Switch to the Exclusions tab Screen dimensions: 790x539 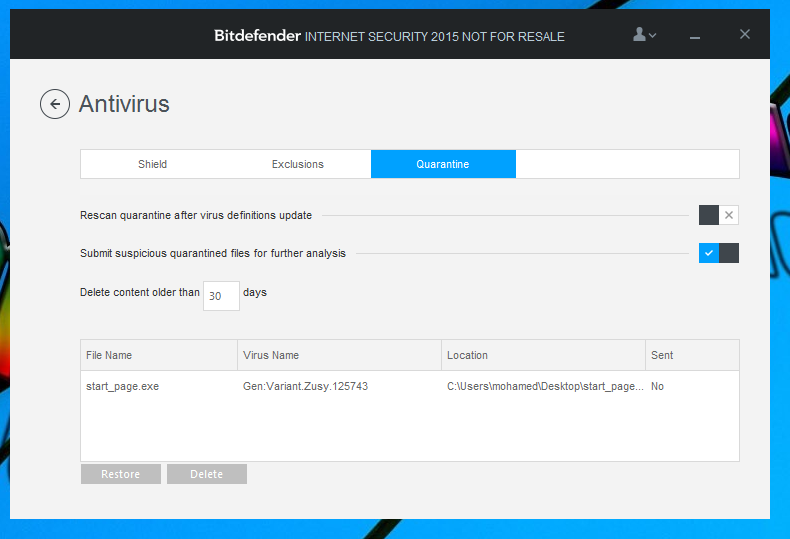tap(298, 164)
